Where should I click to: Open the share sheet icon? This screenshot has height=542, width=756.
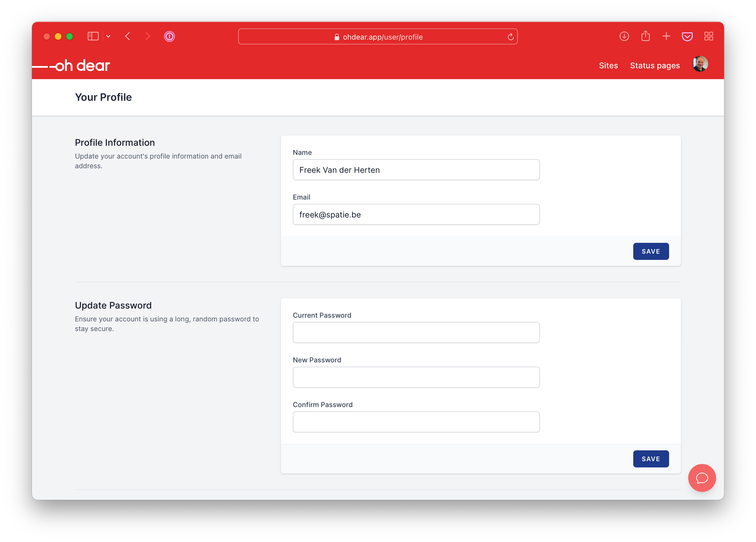(x=645, y=36)
